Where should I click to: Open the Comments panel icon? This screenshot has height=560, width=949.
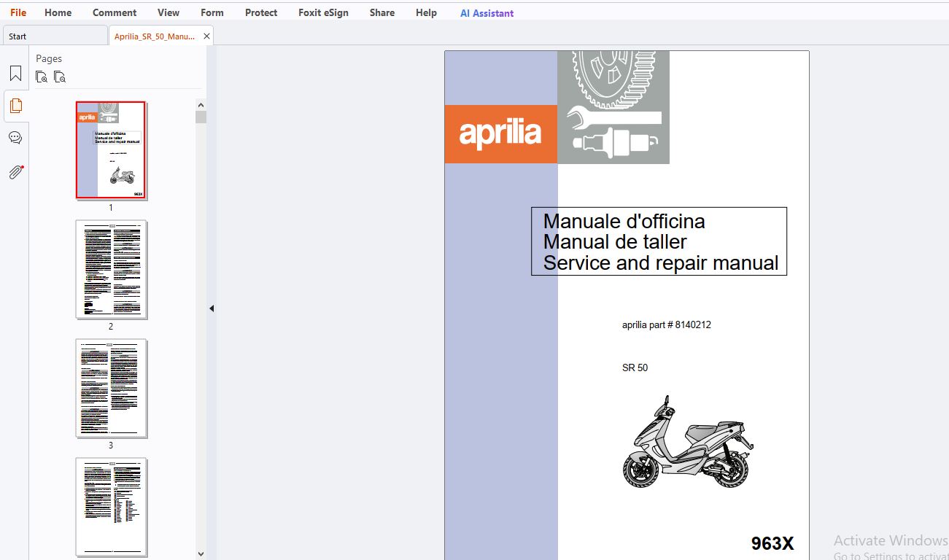(15, 138)
